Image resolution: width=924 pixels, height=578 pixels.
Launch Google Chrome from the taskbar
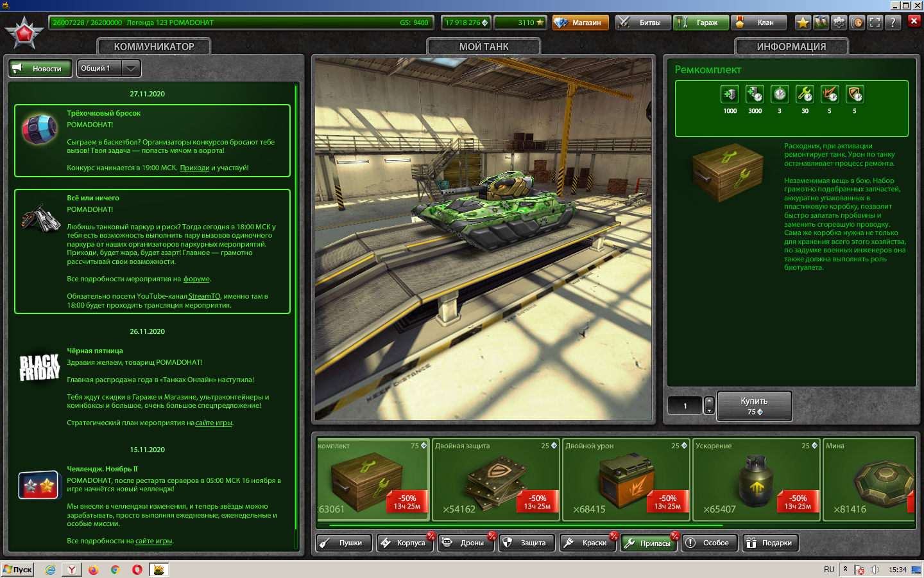coord(116,570)
